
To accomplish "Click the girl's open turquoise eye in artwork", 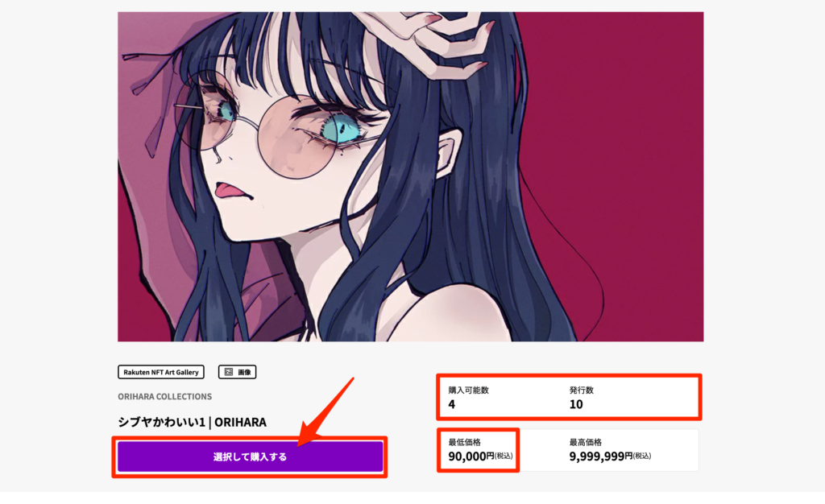I will tap(343, 126).
